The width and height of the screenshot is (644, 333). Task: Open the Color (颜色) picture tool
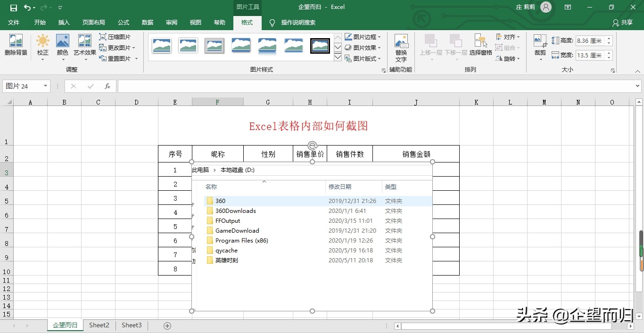(x=63, y=47)
